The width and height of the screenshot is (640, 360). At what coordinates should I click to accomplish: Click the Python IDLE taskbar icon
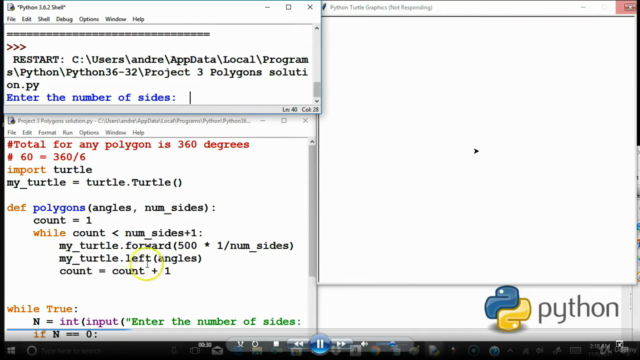tap(433, 351)
